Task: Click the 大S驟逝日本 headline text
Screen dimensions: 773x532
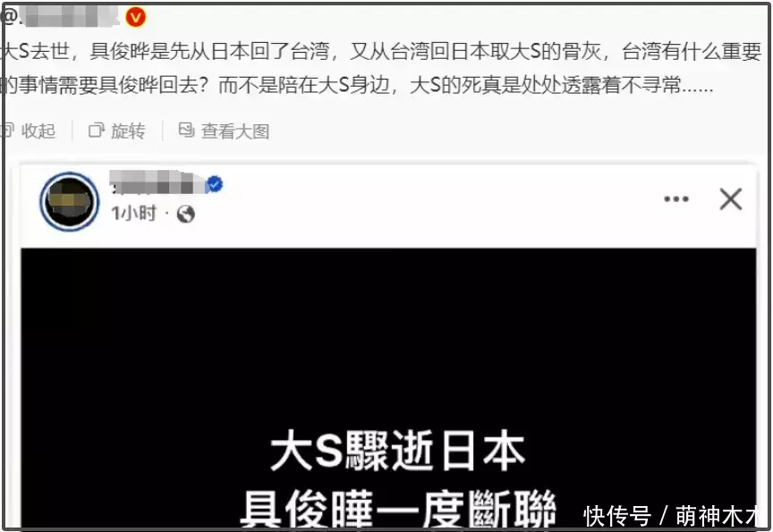Action: pyautogui.click(x=398, y=451)
